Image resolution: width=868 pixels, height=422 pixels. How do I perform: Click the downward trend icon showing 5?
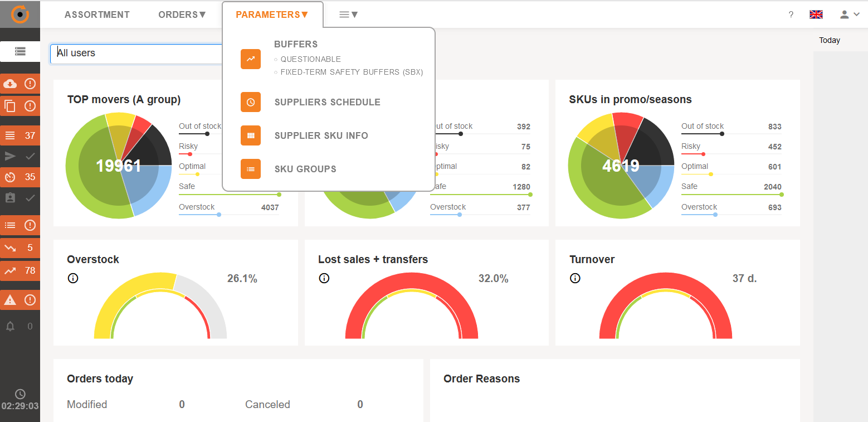pyautogui.click(x=10, y=248)
